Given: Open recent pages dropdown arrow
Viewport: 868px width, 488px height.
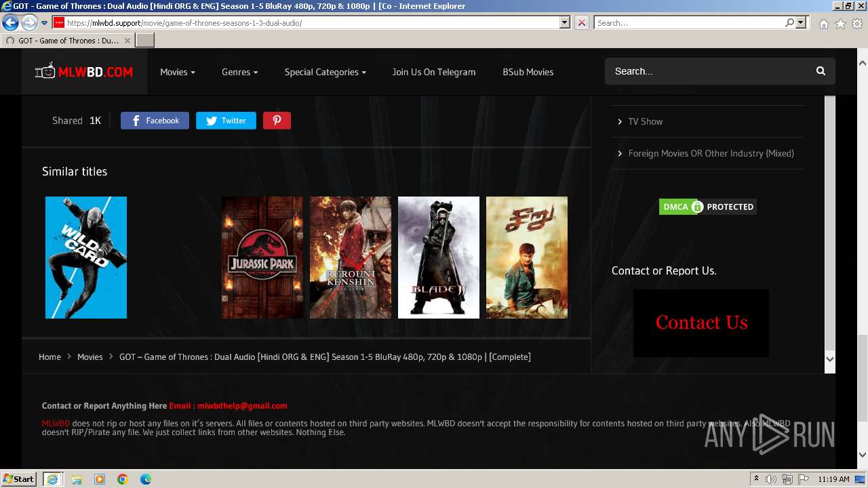Looking at the screenshot, I should (x=44, y=23).
